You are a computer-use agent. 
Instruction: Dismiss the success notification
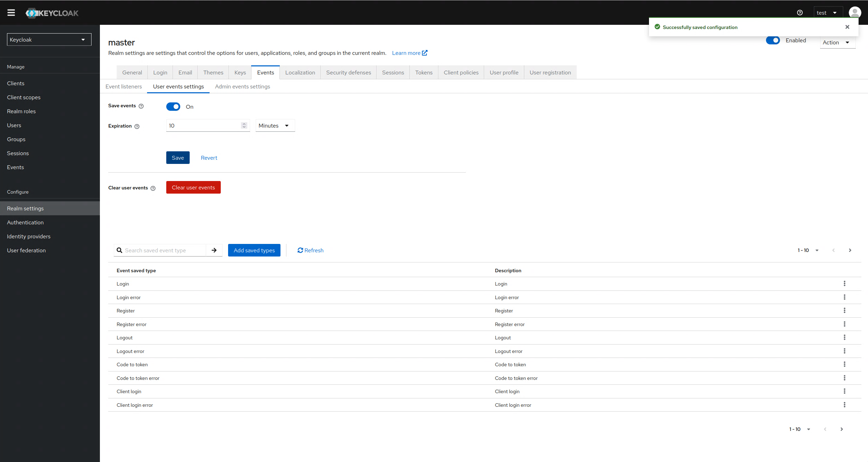847,27
